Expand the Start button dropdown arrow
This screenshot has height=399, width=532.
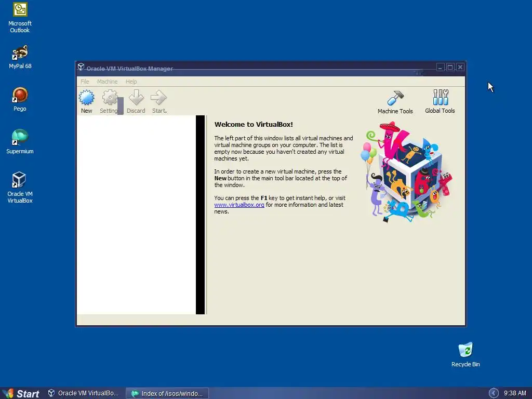[x=166, y=111]
